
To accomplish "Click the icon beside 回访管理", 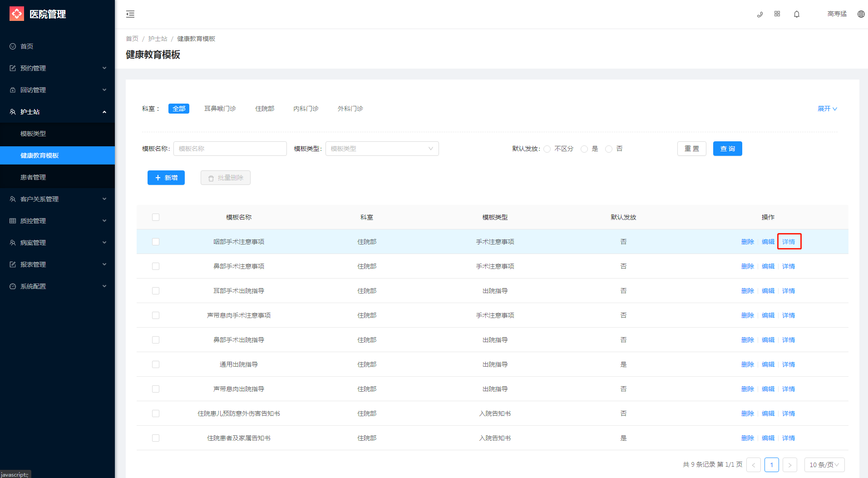I will coord(13,90).
